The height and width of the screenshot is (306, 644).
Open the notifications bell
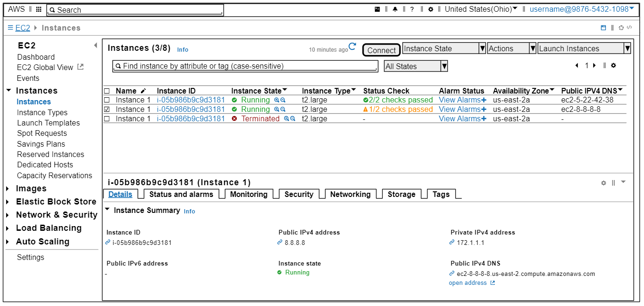[395, 9]
